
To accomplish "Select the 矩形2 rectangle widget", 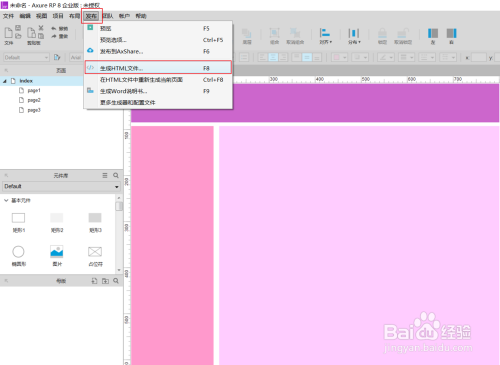I will coord(57,222).
